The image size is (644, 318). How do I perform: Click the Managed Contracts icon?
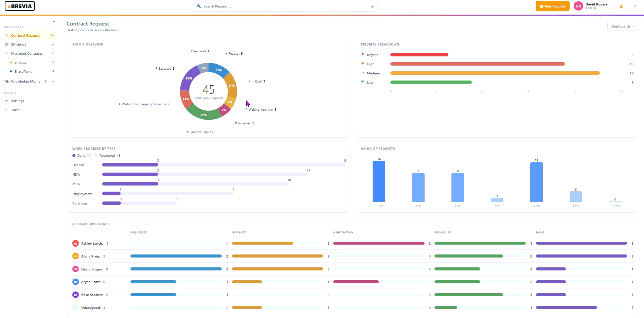coord(7,53)
